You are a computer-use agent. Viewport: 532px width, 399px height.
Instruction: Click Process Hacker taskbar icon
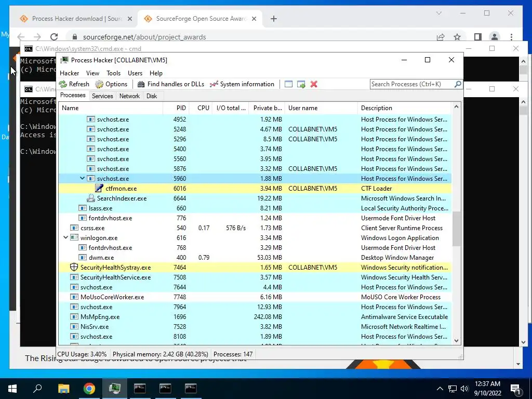[115, 389]
